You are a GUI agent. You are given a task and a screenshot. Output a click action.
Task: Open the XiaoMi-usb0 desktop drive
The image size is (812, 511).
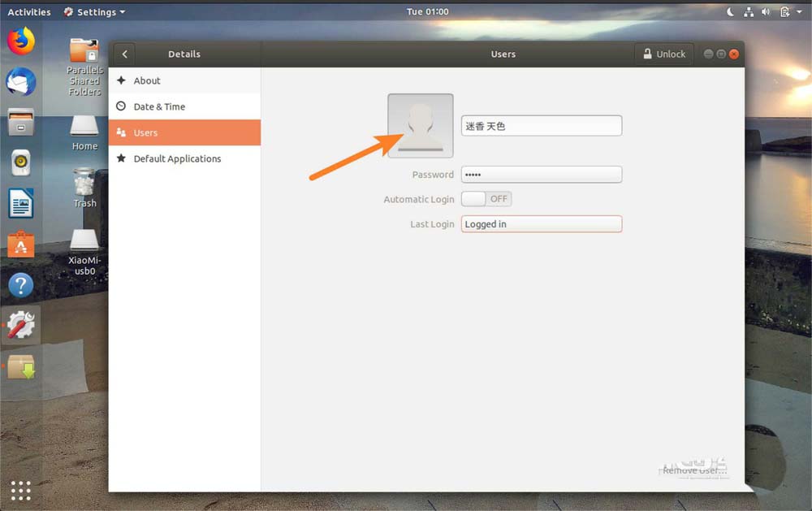(84, 253)
